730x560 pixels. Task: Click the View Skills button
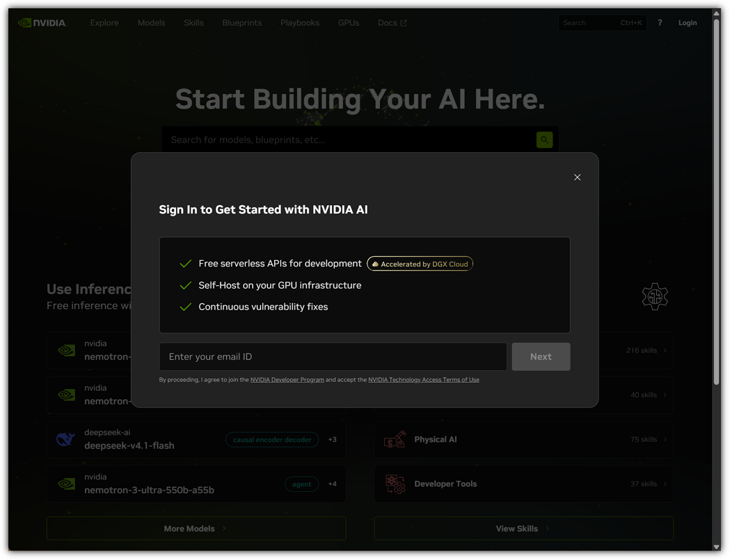tap(524, 528)
